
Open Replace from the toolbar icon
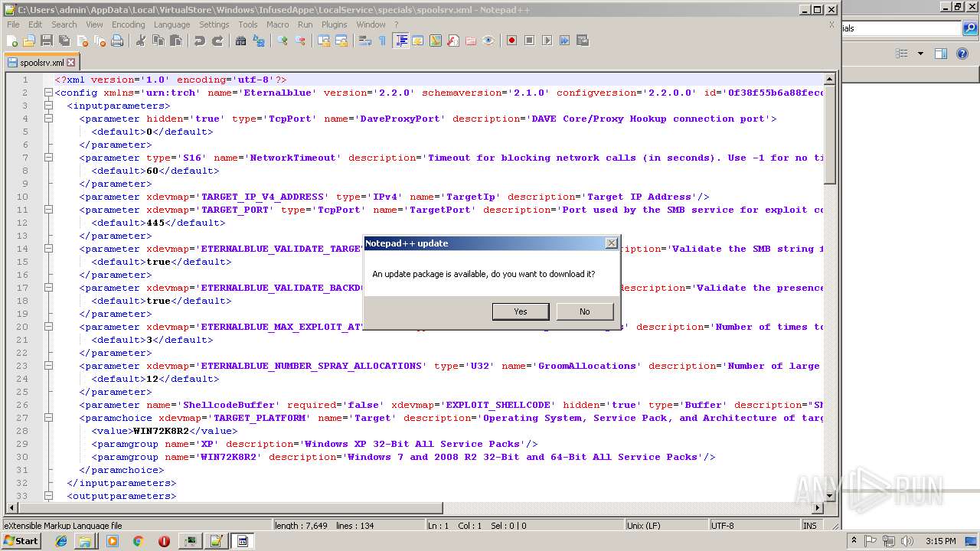click(259, 41)
